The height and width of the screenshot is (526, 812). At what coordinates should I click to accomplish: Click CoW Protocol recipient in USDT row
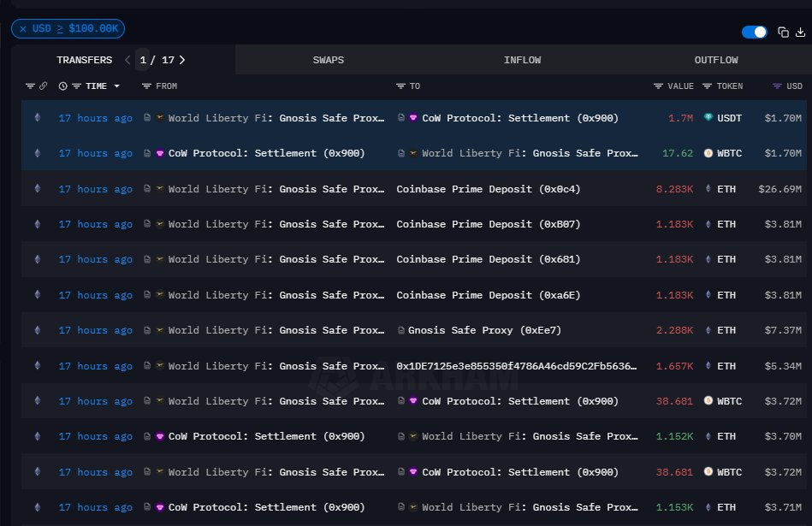tap(520, 118)
